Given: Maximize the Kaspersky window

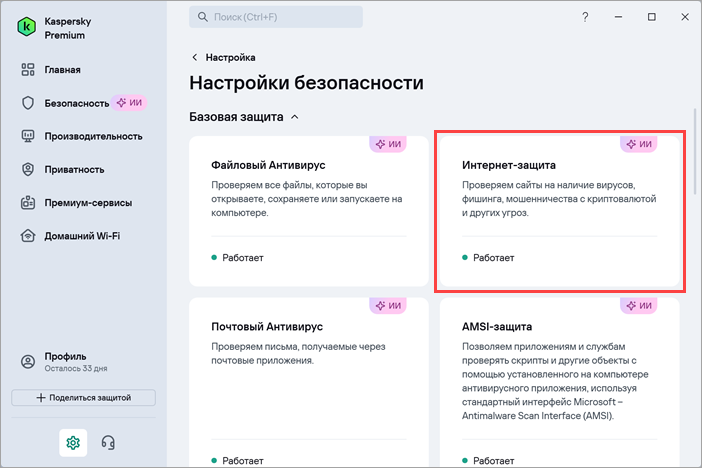Looking at the screenshot, I should (x=652, y=17).
